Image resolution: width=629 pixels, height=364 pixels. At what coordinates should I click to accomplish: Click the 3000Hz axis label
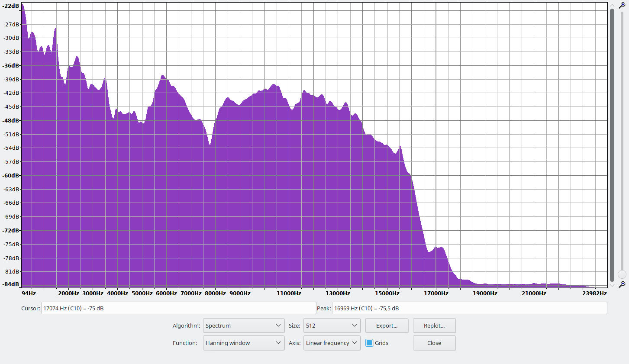(x=93, y=293)
